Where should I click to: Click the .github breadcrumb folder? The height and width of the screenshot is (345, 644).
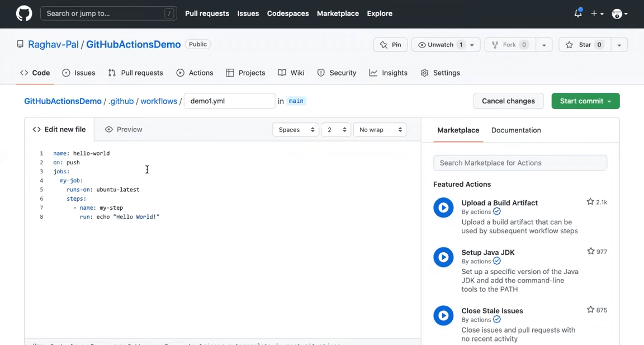point(121,101)
